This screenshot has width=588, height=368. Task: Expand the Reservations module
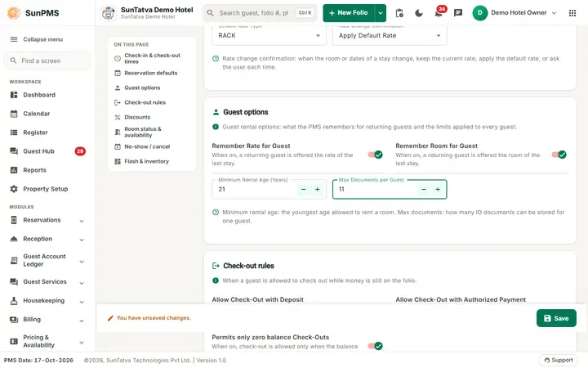coord(82,221)
